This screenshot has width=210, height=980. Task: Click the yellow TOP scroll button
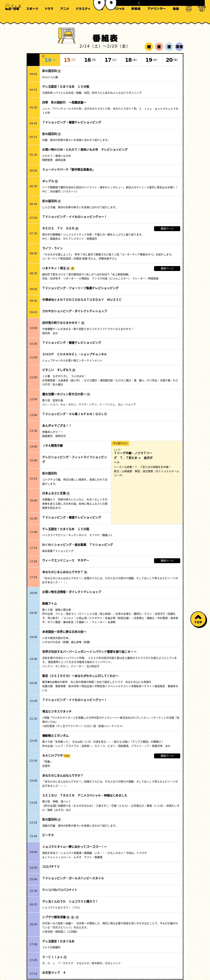198,620
